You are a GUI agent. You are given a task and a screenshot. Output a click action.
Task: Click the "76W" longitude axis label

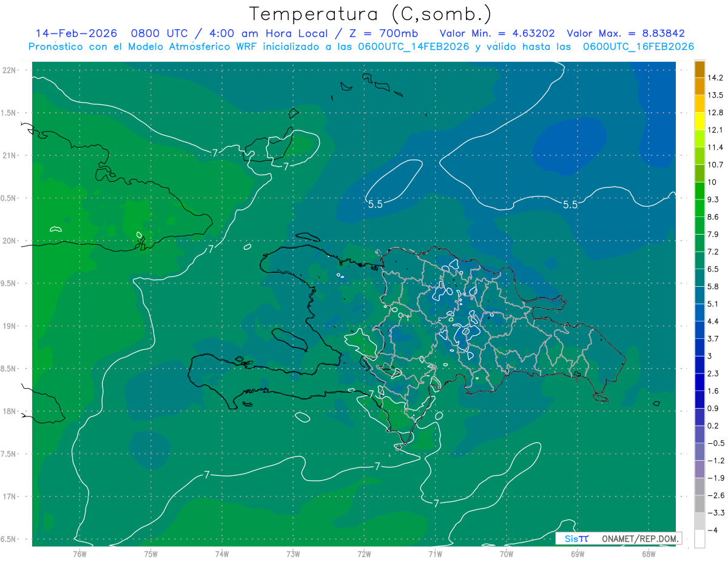[x=80, y=554]
